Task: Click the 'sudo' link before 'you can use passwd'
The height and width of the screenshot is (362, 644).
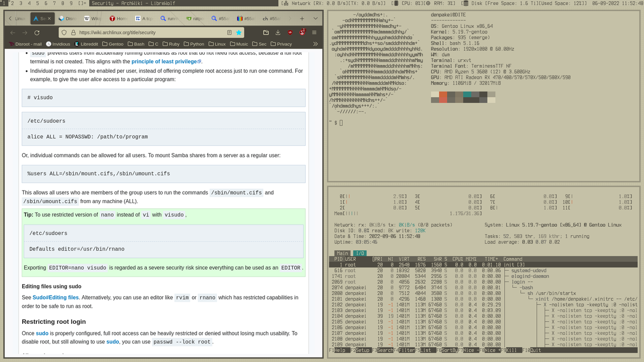Action: (x=113, y=342)
